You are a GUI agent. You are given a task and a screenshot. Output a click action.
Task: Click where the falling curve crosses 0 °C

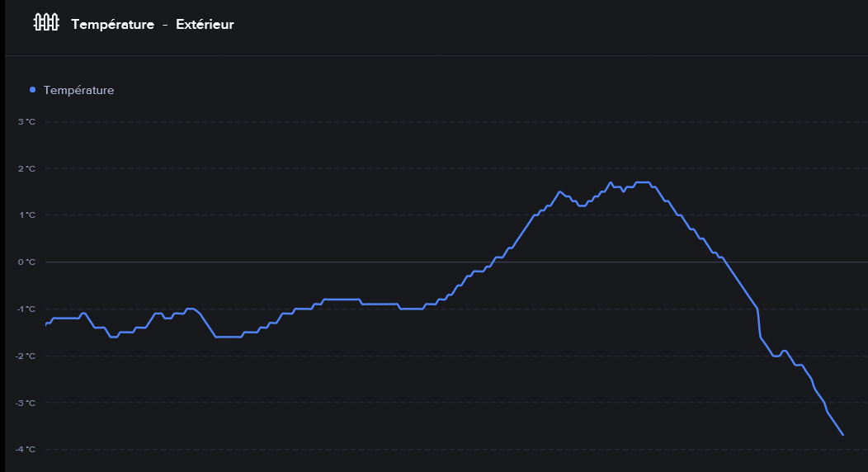tap(724, 262)
